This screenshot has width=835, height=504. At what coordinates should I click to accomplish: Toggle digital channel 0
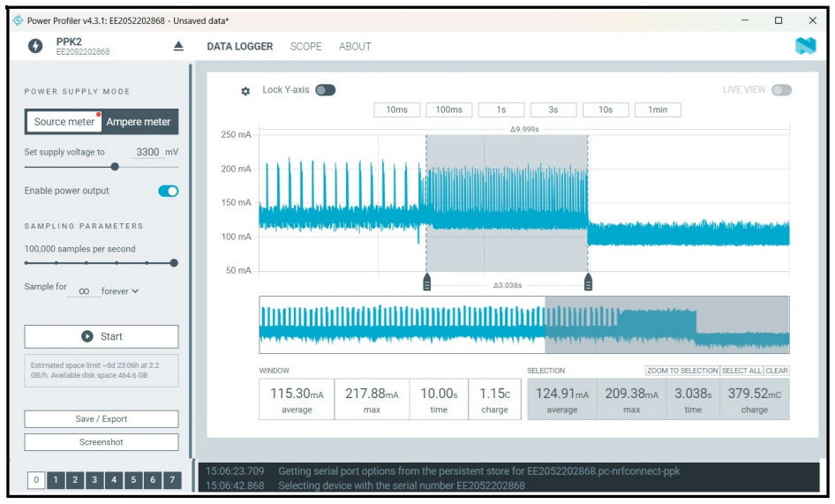(36, 479)
